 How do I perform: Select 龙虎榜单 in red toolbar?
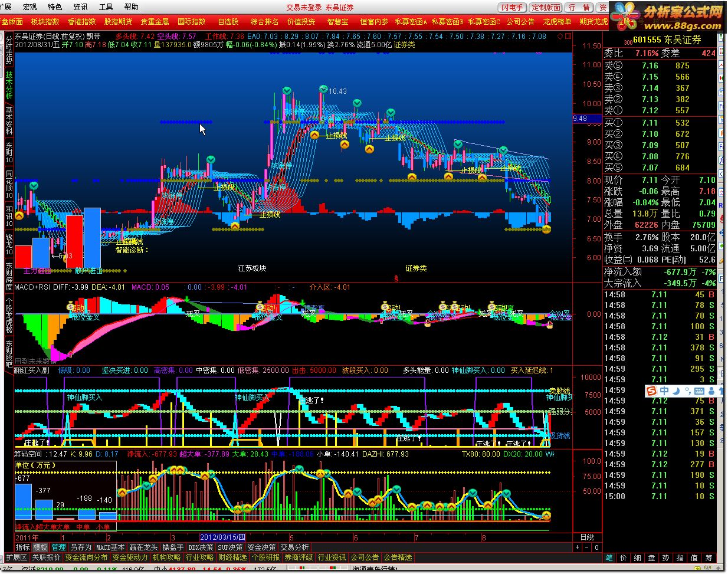pos(558,21)
